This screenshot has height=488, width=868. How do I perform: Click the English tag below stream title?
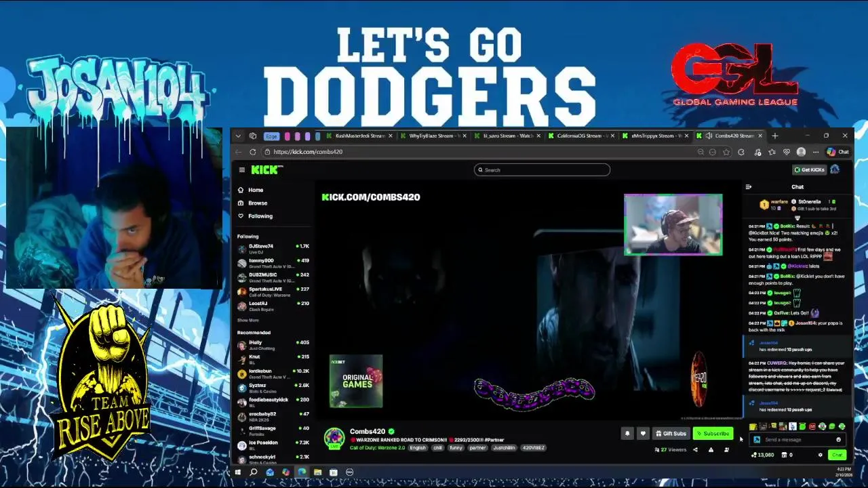(418, 448)
